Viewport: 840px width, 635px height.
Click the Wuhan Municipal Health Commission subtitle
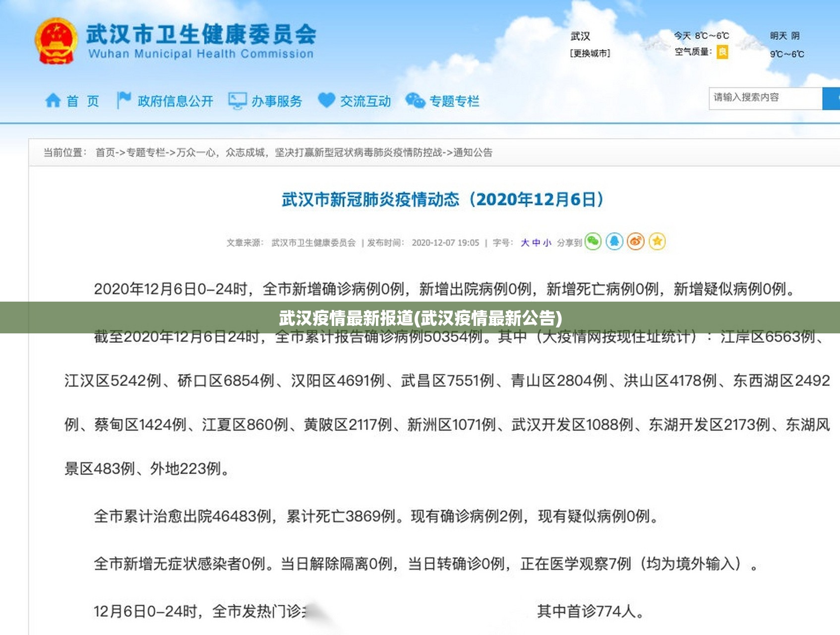[x=201, y=54]
